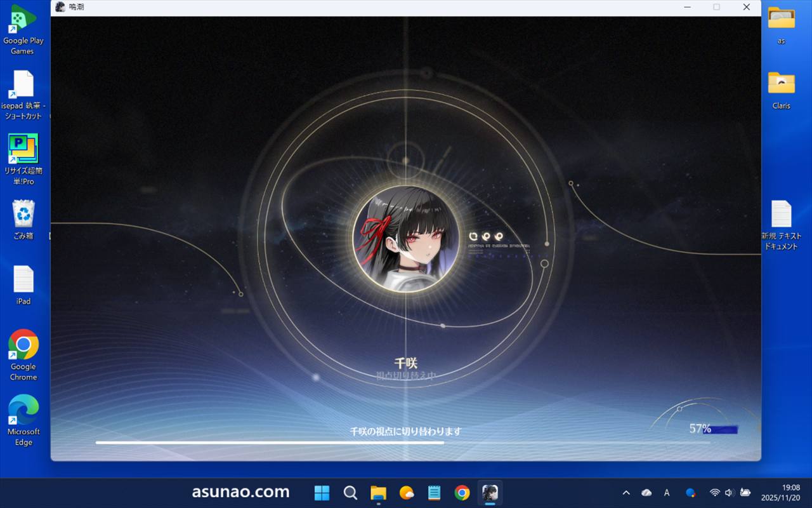Expand hidden system tray icons chevron
The image size is (812, 508).
(626, 493)
